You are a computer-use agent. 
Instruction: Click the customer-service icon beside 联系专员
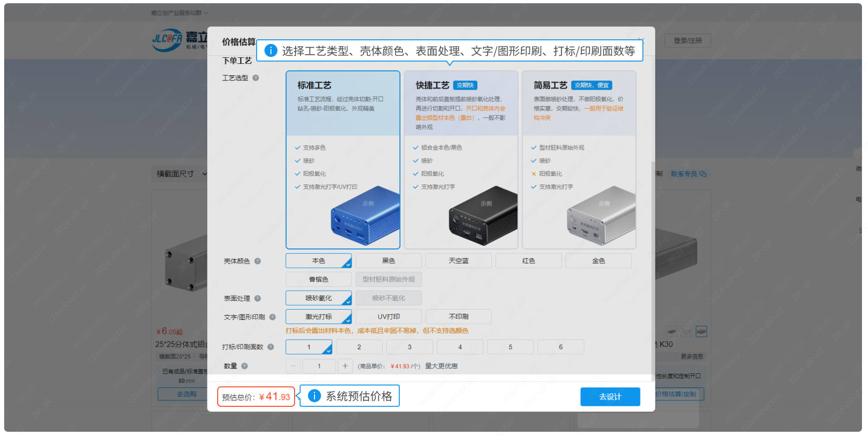point(703,174)
